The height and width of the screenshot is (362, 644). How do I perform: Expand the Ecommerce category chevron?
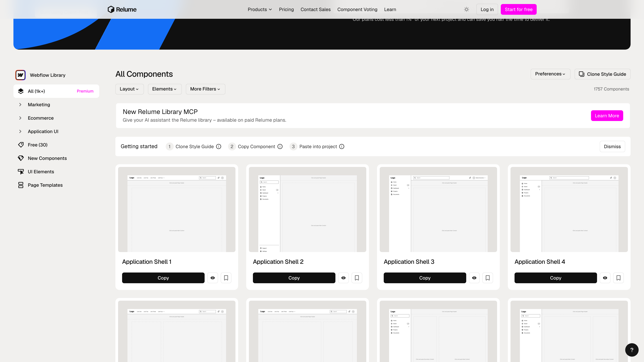[20, 118]
